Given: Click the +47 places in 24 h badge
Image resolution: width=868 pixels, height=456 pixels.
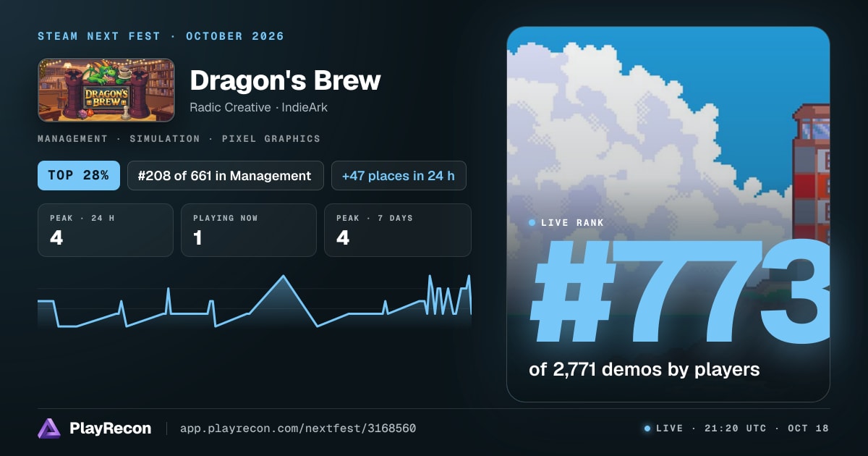Looking at the screenshot, I should (399, 175).
